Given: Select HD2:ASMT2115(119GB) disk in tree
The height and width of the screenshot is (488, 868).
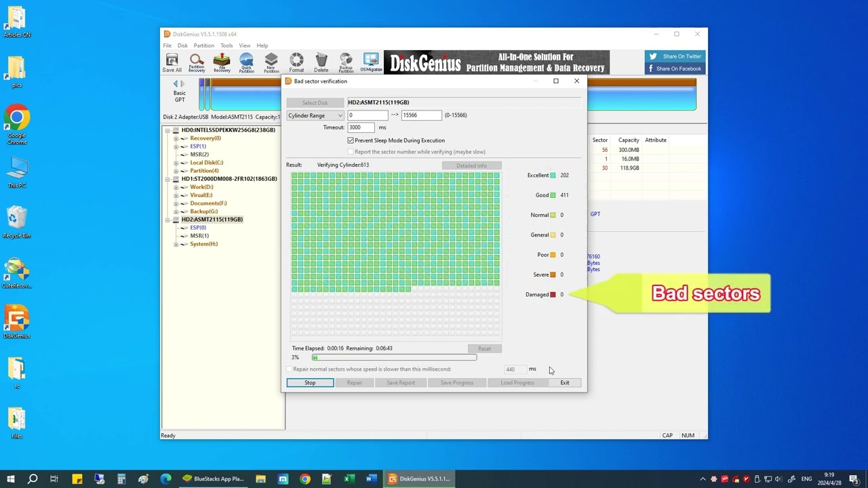Looking at the screenshot, I should point(212,220).
